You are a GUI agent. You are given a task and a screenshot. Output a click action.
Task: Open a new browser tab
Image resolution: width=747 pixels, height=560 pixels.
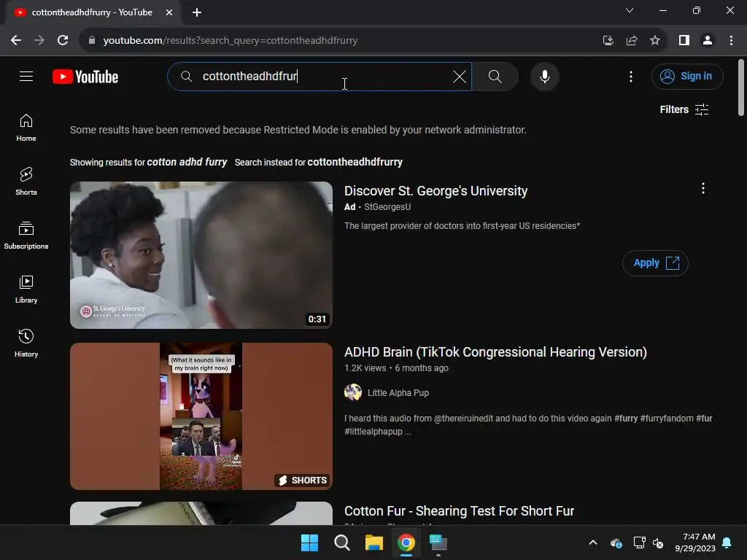click(197, 12)
